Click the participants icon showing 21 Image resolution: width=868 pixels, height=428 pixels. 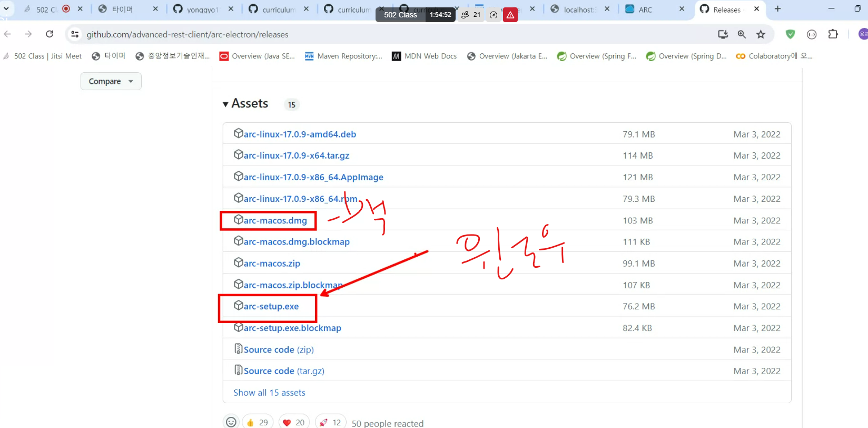coord(471,15)
